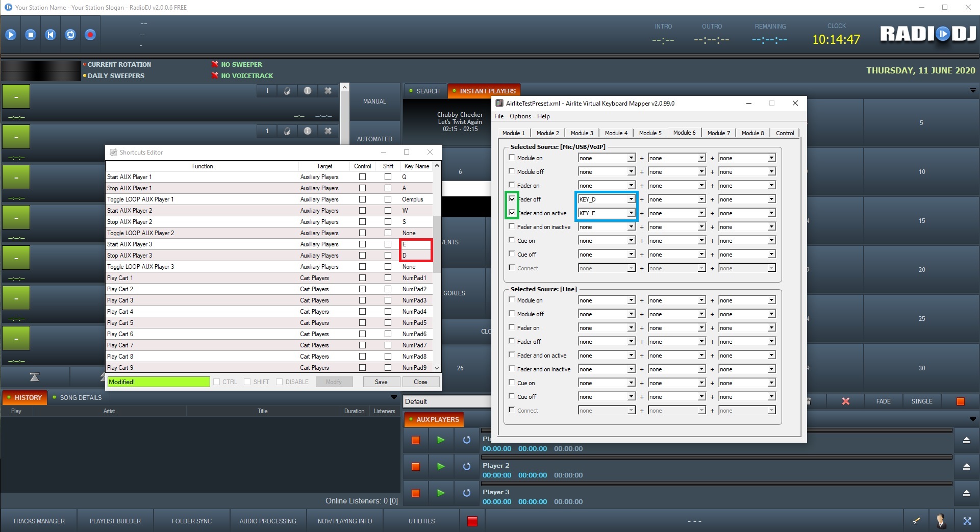Eject the track from AUX Player 3

966,493
